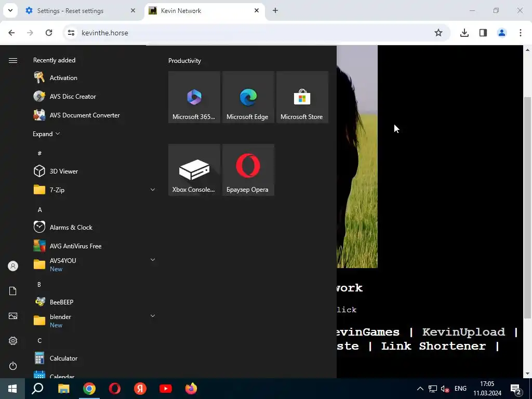Click the Windows Start button

coord(12,389)
